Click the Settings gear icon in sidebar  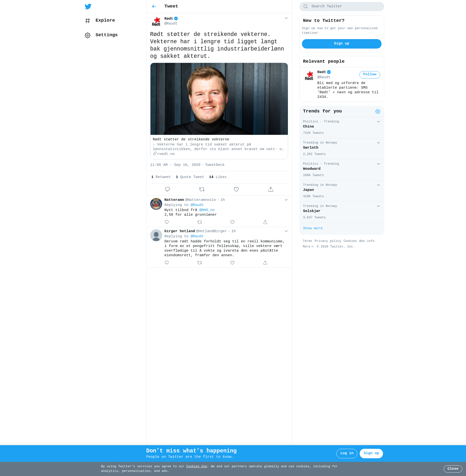(88, 35)
